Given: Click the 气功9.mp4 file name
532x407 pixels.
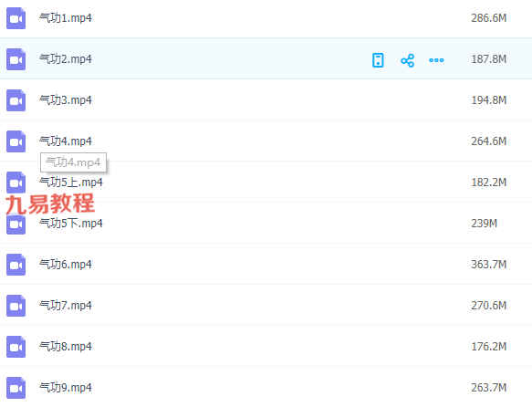Looking at the screenshot, I should (66, 387).
